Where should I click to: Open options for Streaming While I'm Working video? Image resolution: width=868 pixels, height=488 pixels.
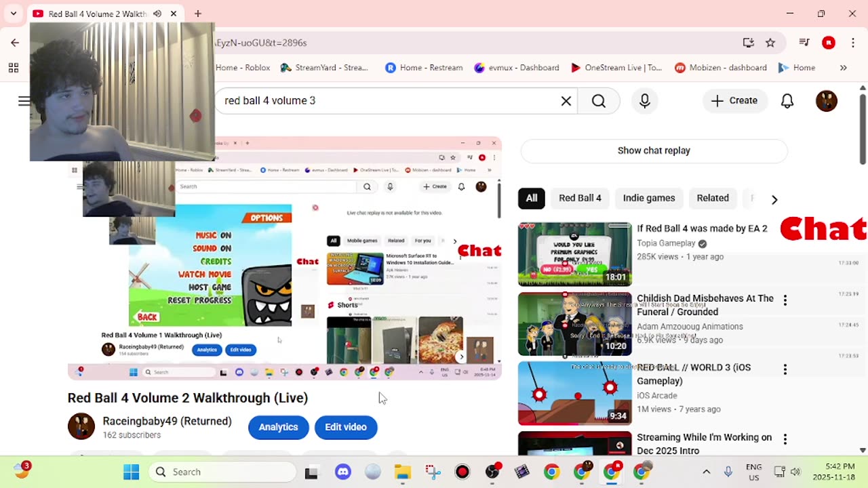click(x=785, y=439)
